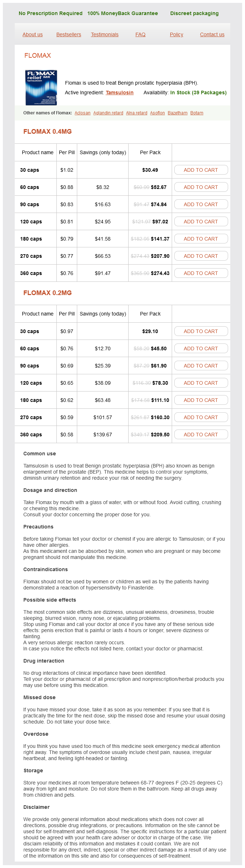Open the About us page

33,34
